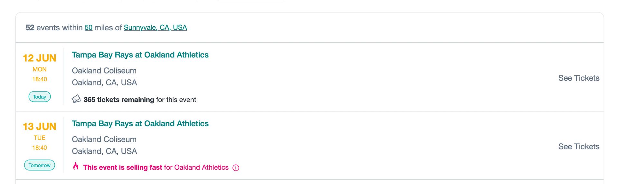Click This event is selling fast text
Screen dimensions: 644x184
[123, 168]
